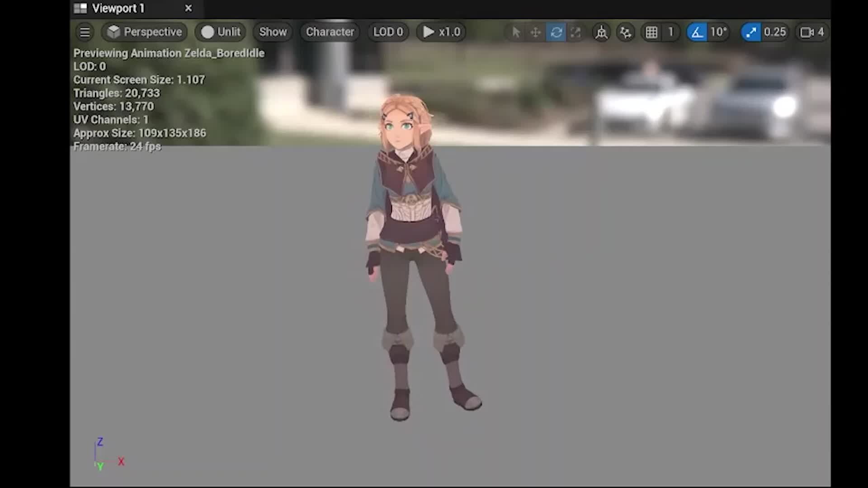Click the surface snapping icon
The image size is (868, 488).
[x=626, y=32]
